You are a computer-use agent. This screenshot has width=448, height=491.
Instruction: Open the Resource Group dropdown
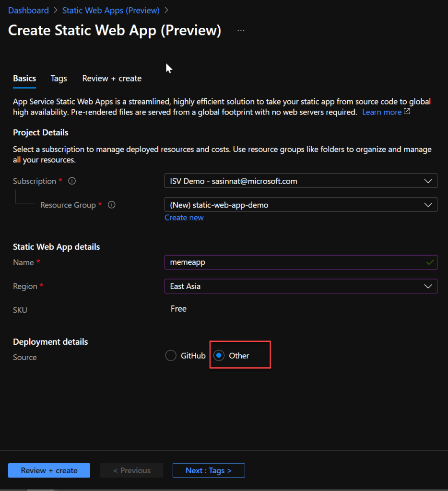pos(301,205)
